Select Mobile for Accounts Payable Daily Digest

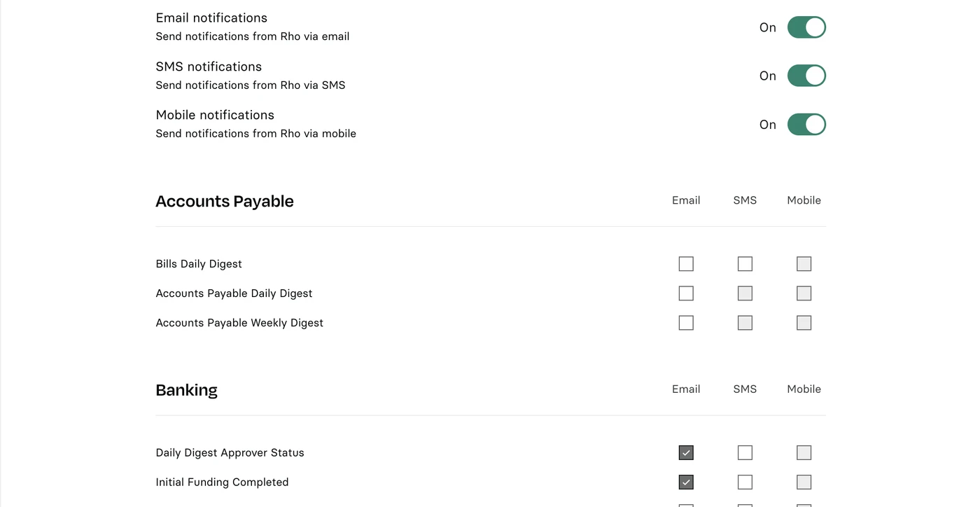tap(804, 293)
